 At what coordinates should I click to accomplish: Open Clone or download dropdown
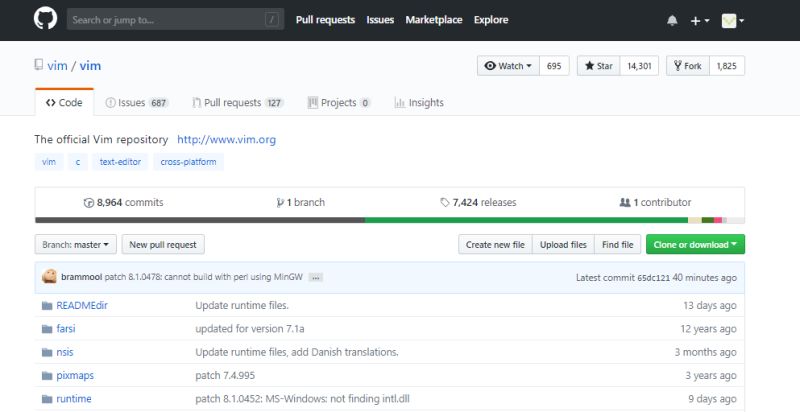pos(695,244)
